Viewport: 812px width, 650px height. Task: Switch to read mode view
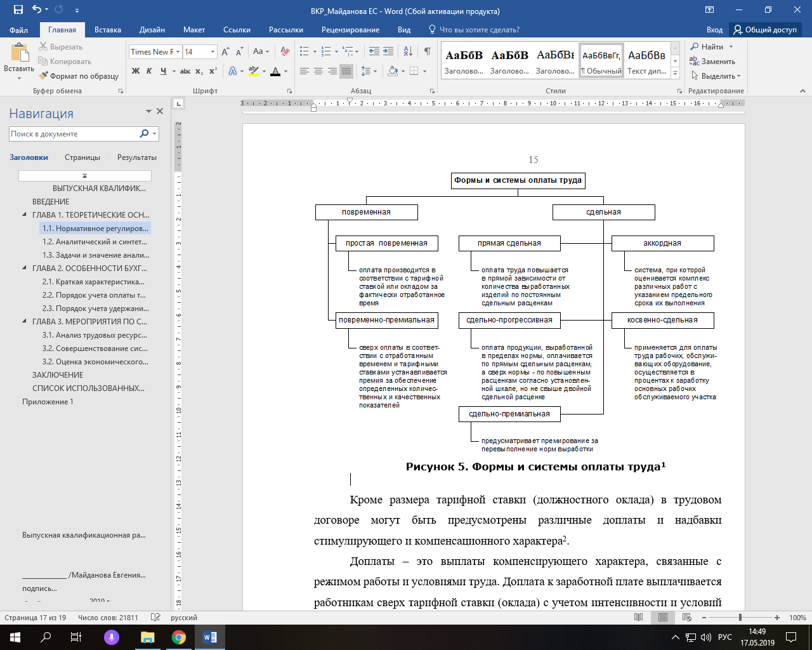638,618
